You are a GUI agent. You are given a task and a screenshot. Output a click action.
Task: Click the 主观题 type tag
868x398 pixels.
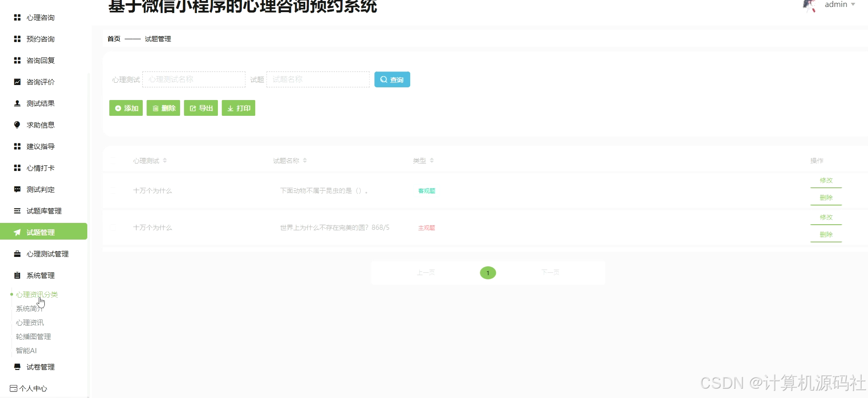(x=427, y=228)
